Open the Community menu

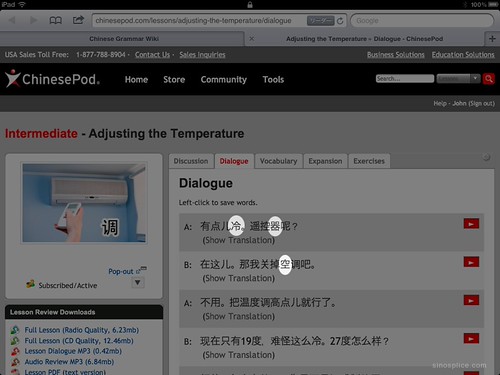tap(224, 80)
